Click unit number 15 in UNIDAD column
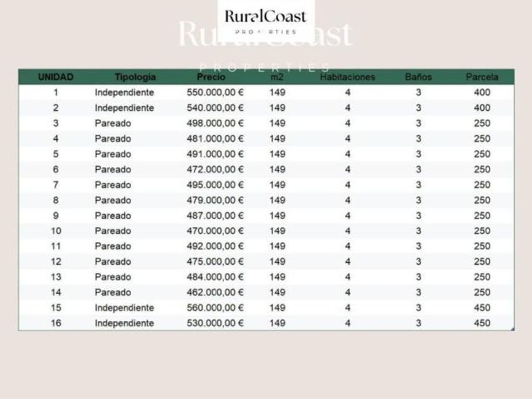Screen dimensions: 532x399 point(56,308)
